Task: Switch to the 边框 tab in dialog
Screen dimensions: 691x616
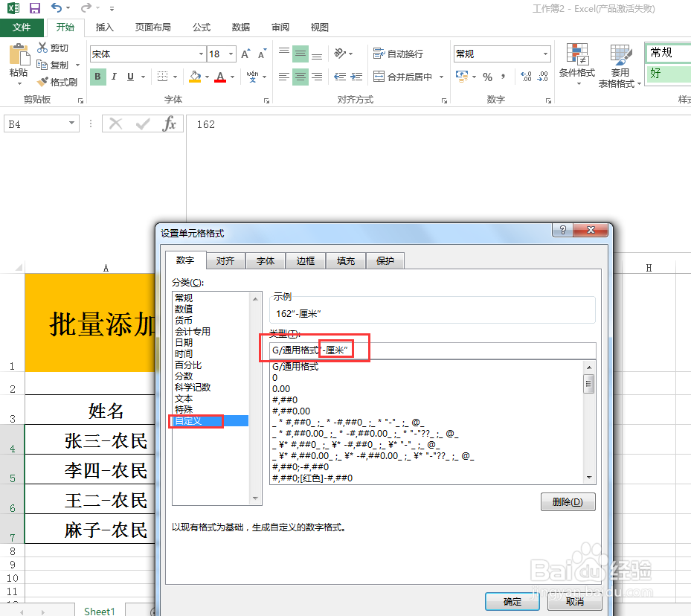Action: [305, 260]
